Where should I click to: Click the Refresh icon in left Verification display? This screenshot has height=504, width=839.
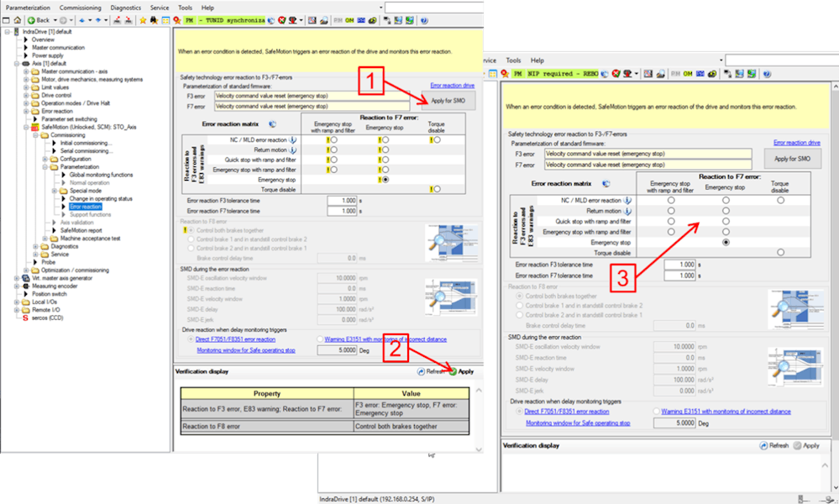[x=421, y=371]
